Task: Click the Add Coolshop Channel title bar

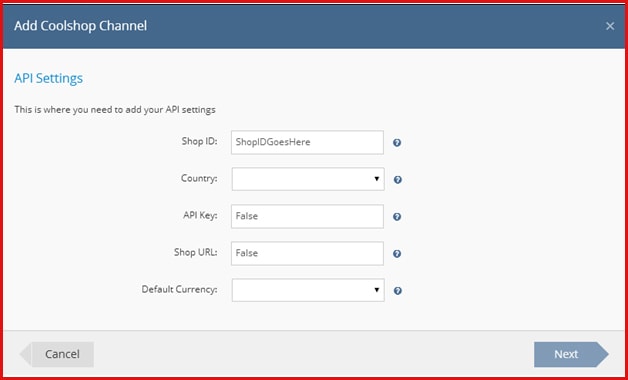Action: tap(314, 26)
